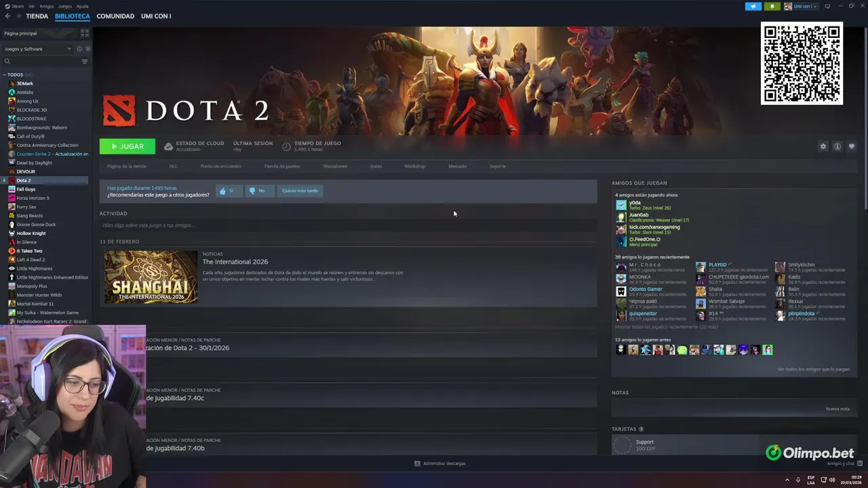This screenshot has height=488, width=868.
Task: Open Dota 2 settings gear icon
Action: pyautogui.click(x=823, y=146)
